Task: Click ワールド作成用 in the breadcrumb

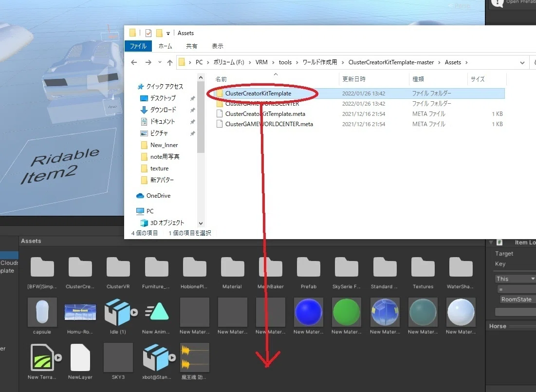Action: click(320, 62)
